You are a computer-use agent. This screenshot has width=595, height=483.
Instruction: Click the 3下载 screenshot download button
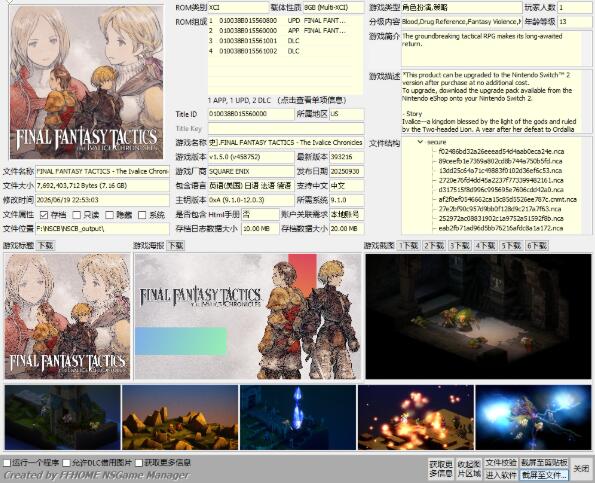coord(460,245)
